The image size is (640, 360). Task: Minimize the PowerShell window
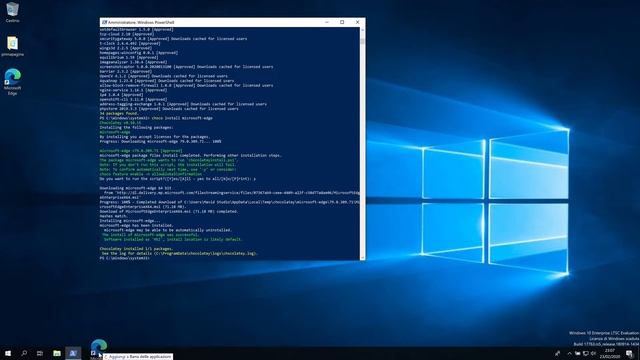pyautogui.click(x=327, y=22)
